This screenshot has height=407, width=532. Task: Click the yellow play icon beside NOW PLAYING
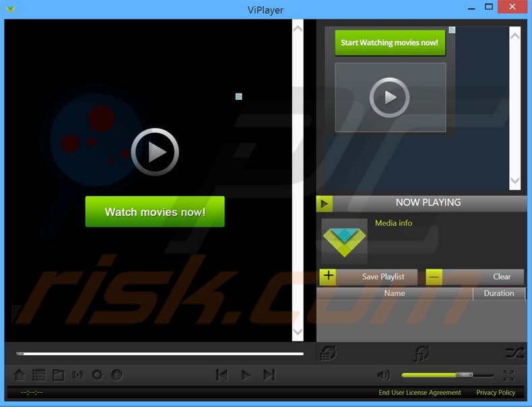[325, 204]
